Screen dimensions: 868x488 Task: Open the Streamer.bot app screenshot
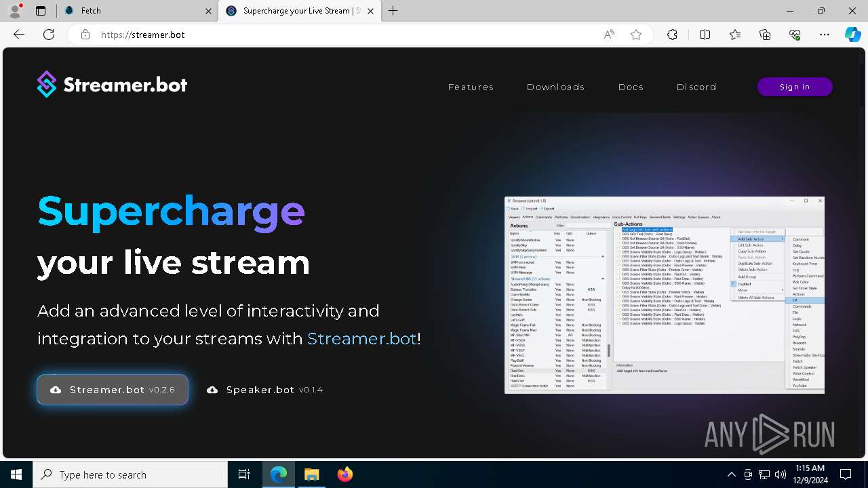coord(665,295)
